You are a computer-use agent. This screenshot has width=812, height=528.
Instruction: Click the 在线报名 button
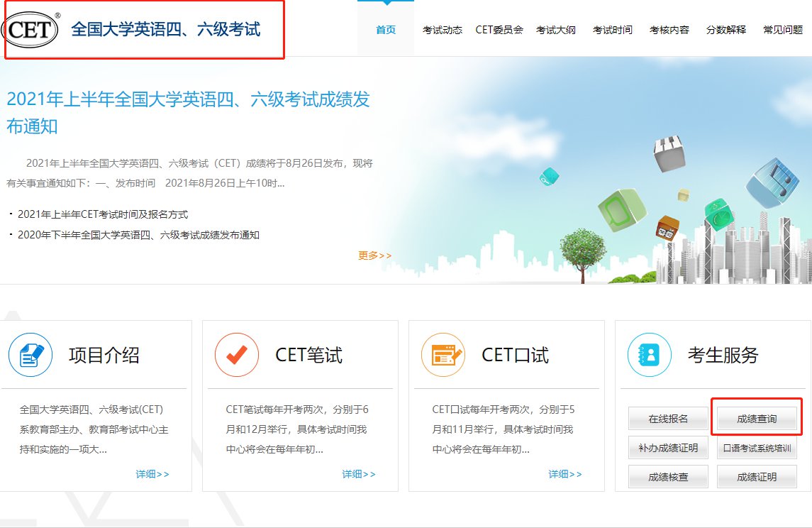tap(668, 419)
